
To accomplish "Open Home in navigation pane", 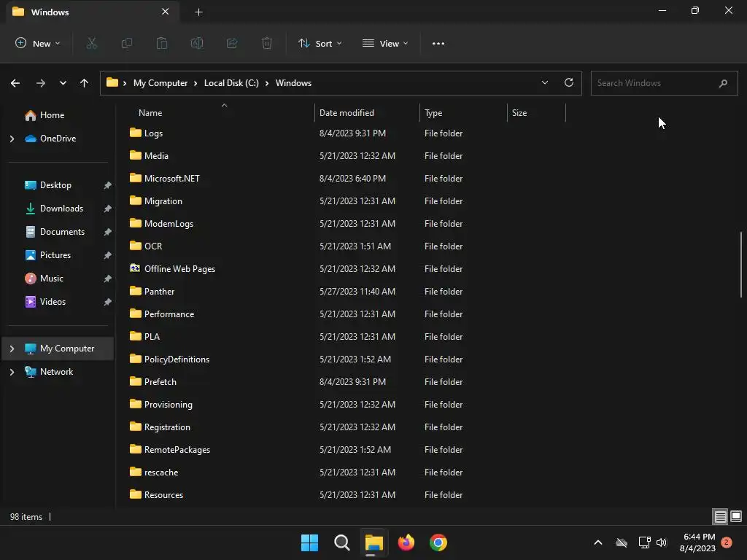I will 52,114.
